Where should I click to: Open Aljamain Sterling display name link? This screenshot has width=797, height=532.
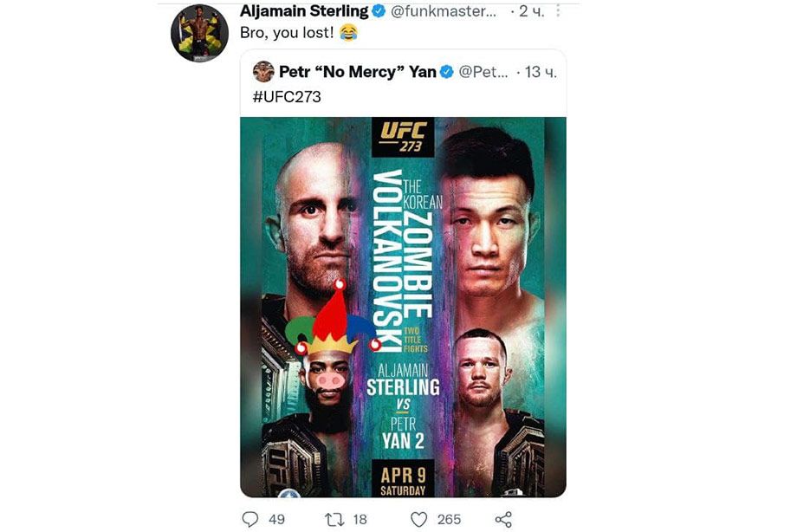click(x=304, y=10)
